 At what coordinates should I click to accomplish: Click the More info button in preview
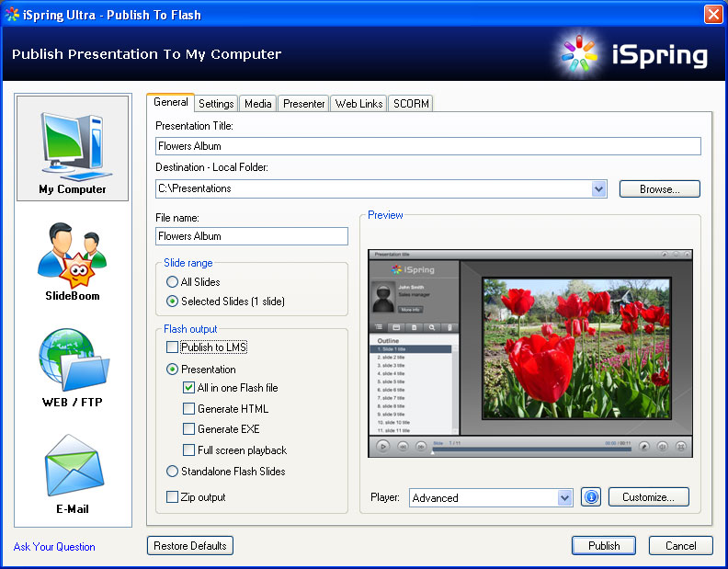(411, 310)
